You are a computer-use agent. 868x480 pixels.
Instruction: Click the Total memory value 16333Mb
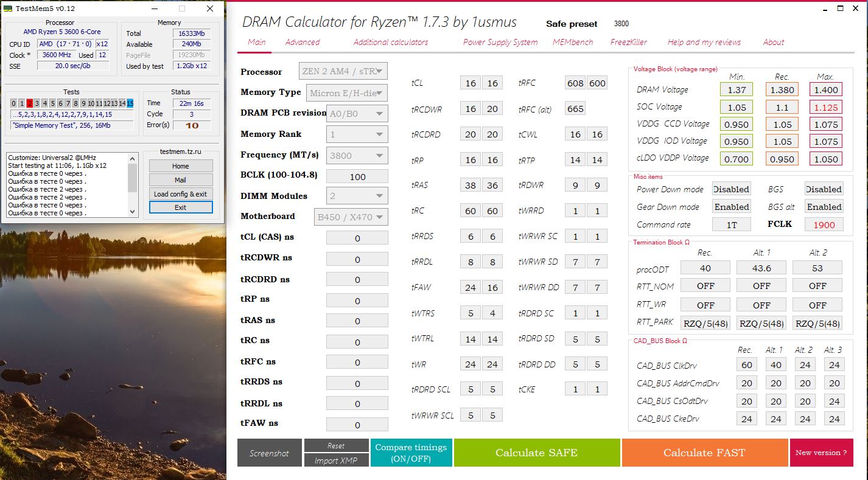click(192, 33)
